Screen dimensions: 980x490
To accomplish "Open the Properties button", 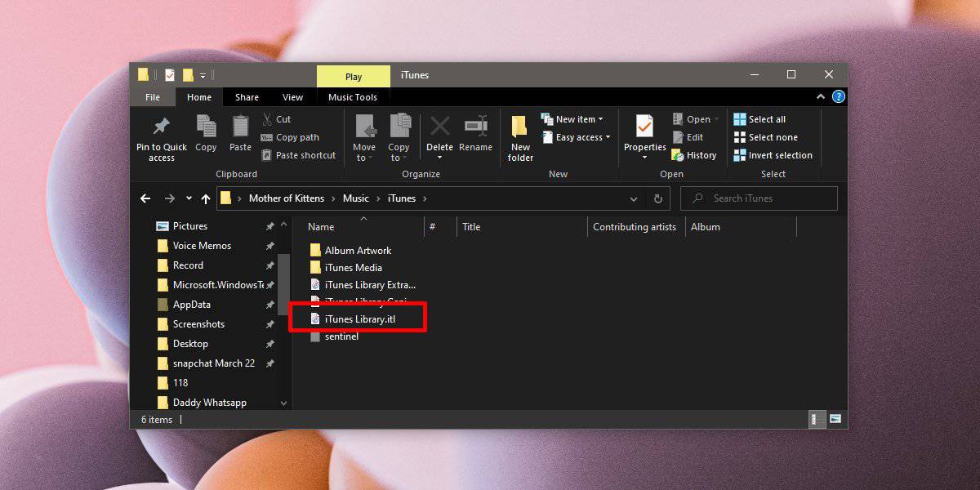I will pos(645,138).
